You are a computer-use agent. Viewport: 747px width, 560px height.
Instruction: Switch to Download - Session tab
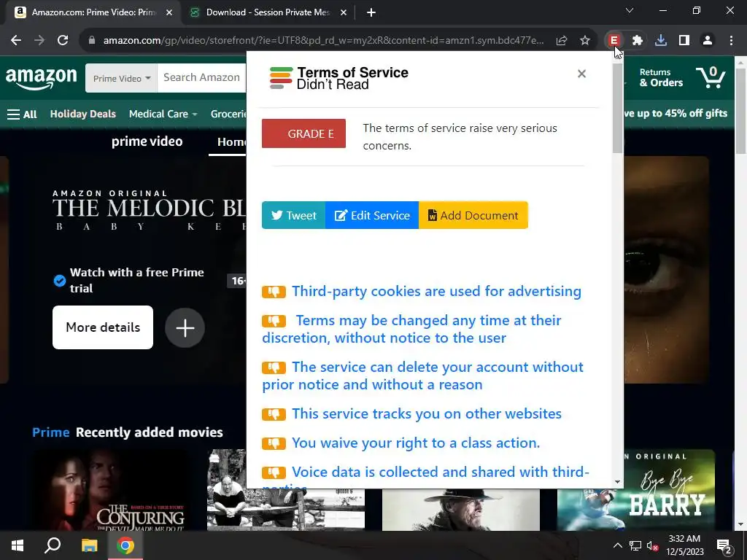(x=267, y=13)
